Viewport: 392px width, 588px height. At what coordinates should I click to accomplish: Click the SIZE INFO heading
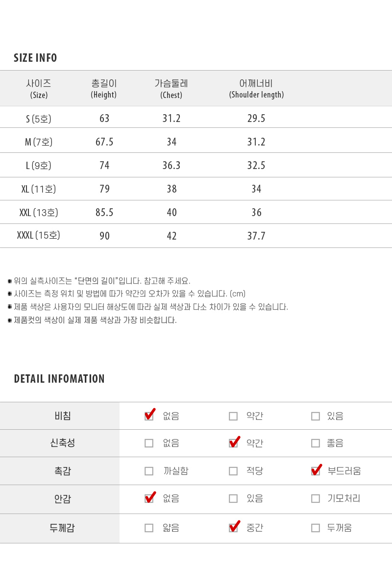click(35, 58)
